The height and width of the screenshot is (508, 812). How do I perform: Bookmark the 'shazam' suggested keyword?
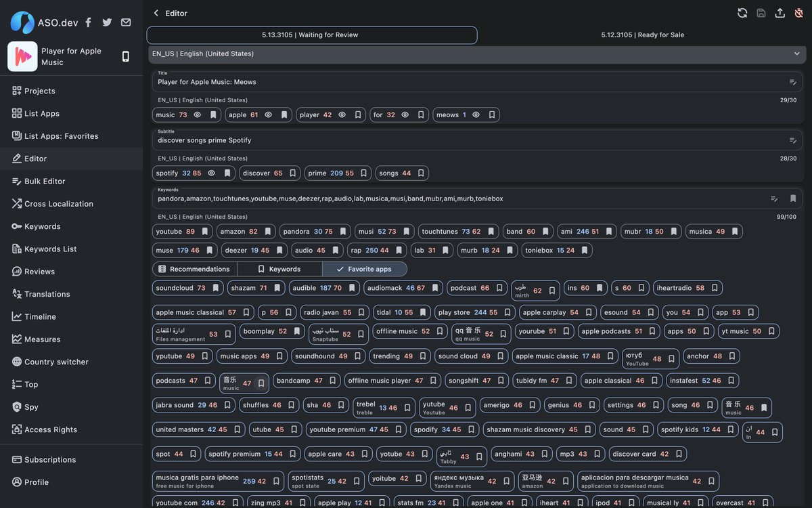coord(277,288)
